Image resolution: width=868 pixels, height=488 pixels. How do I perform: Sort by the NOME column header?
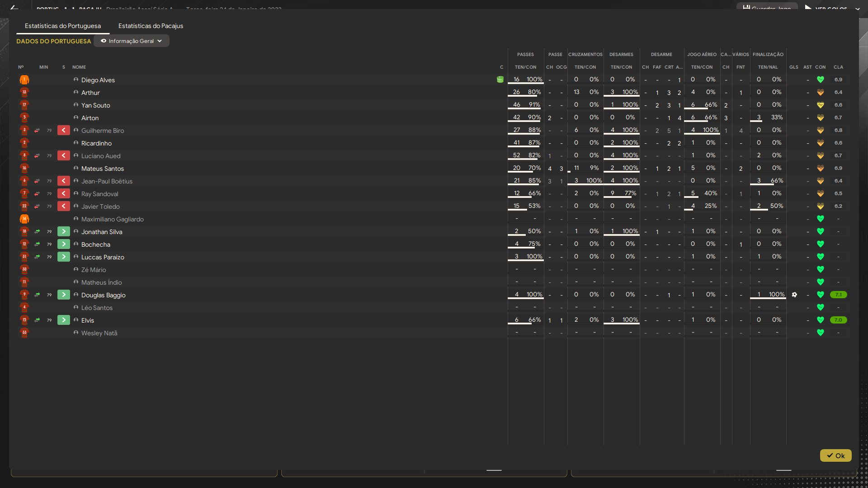[x=79, y=67]
